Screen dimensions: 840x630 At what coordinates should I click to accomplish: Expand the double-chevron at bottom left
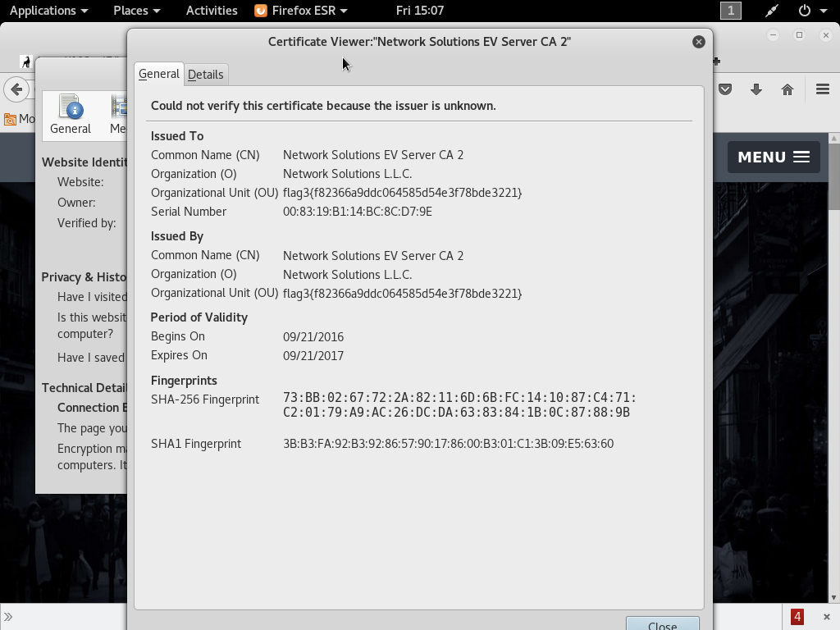click(8, 617)
